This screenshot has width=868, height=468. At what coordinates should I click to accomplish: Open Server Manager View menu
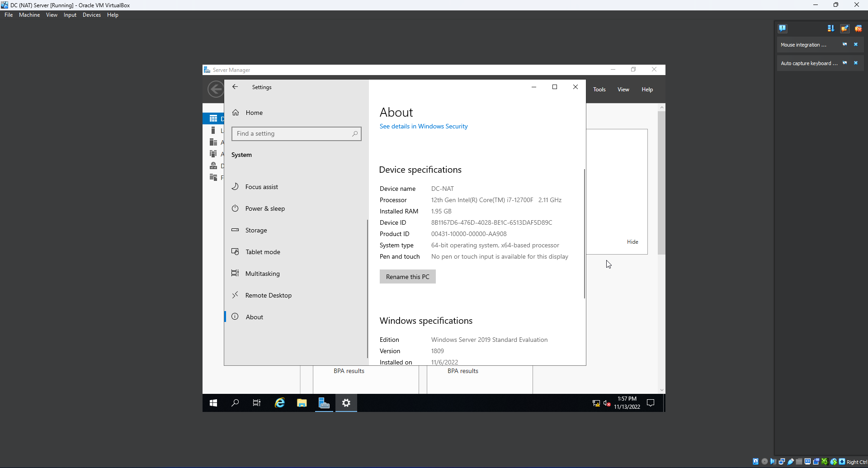click(x=623, y=90)
